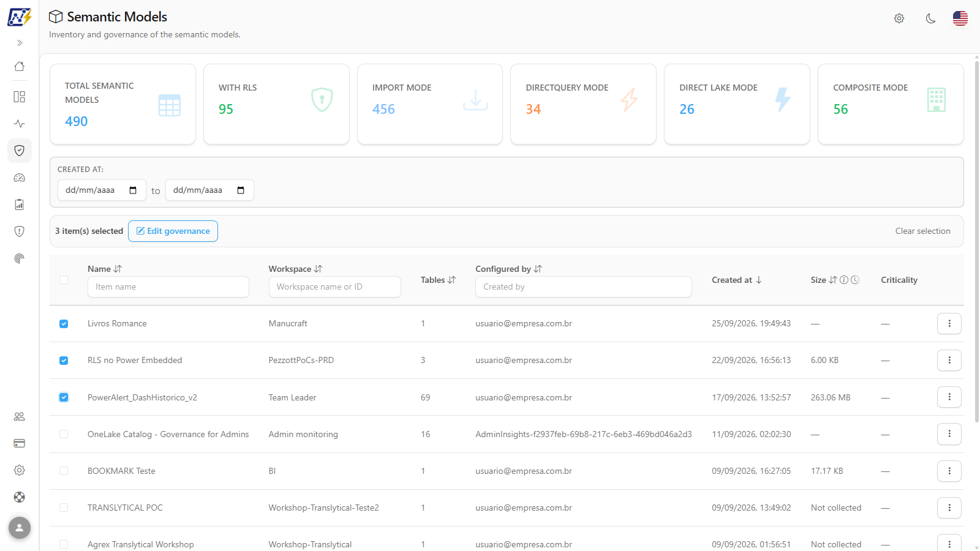Click the size history clock icon
The image size is (980, 551).
pos(855,280)
